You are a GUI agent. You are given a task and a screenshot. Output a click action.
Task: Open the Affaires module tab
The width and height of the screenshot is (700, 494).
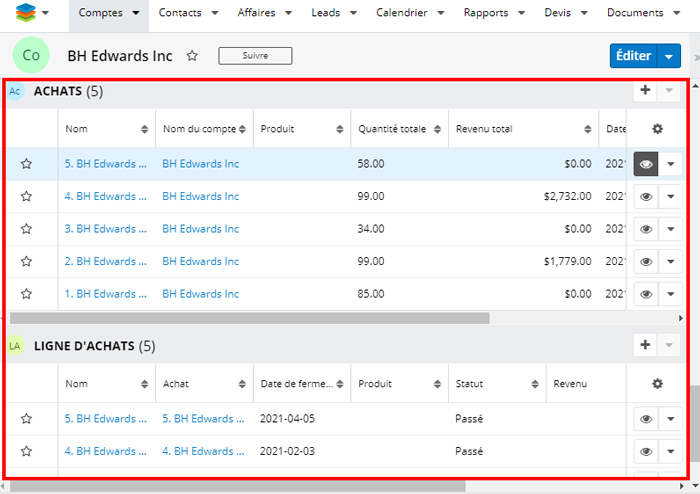[x=256, y=12]
